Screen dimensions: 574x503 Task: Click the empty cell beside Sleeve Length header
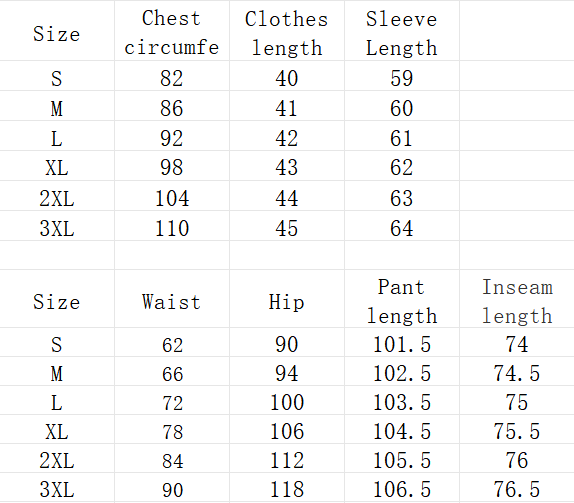tap(517, 31)
